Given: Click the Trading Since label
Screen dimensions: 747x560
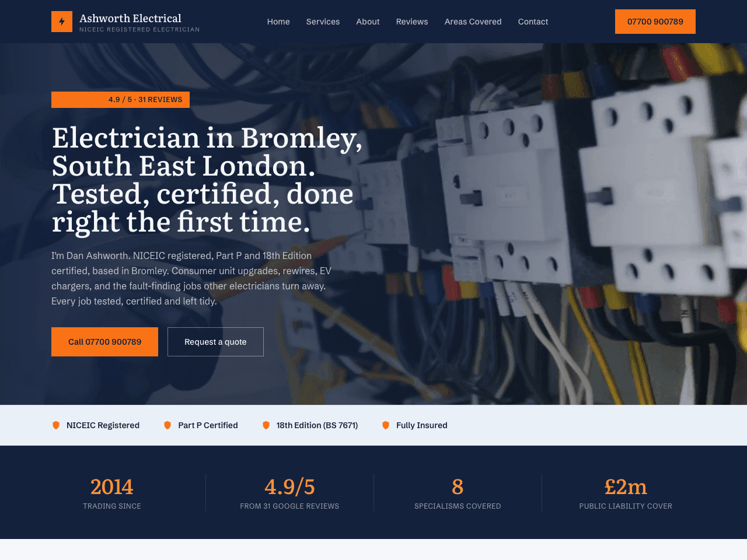Looking at the screenshot, I should click(x=112, y=506).
